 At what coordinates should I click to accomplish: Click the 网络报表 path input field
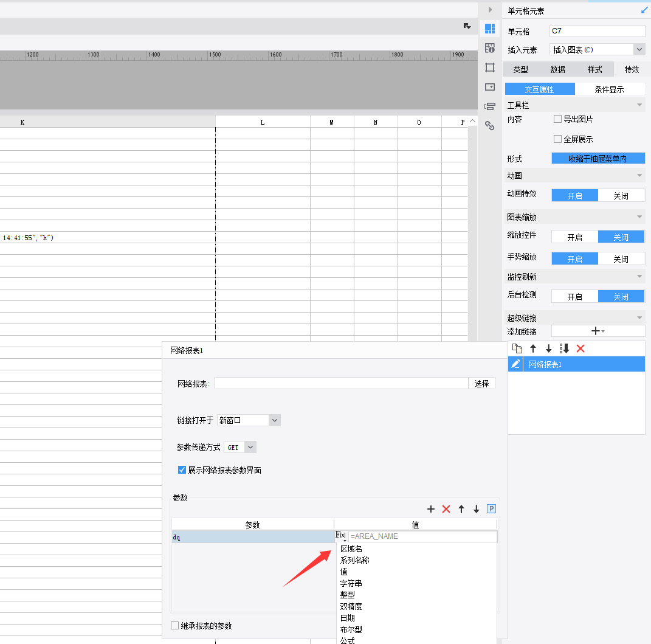pos(341,384)
